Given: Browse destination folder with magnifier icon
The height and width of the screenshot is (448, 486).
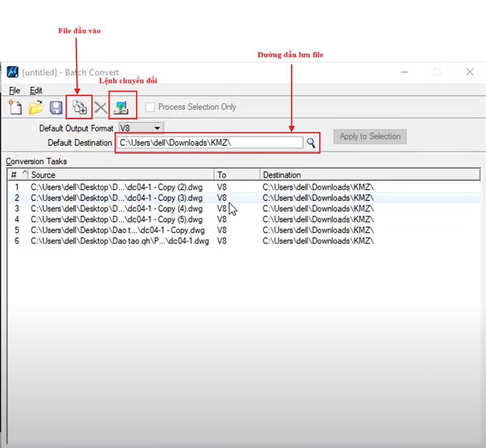Looking at the screenshot, I should pyautogui.click(x=311, y=143).
